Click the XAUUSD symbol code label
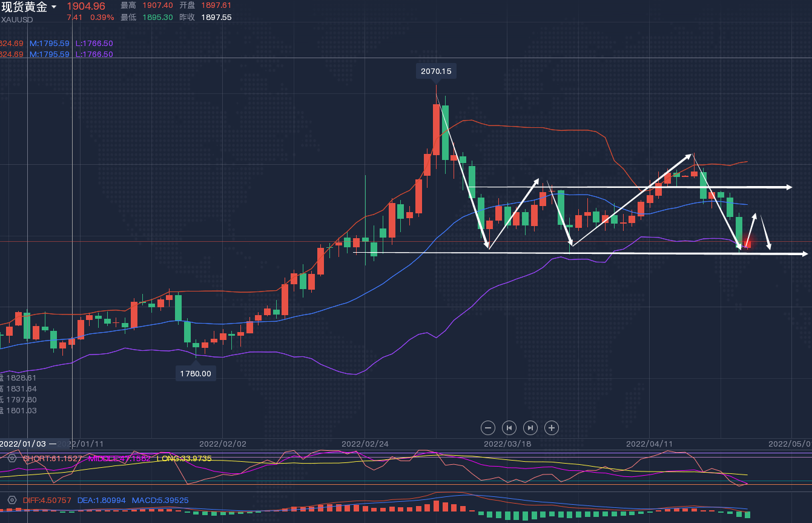Image resolution: width=812 pixels, height=523 pixels. tap(17, 19)
